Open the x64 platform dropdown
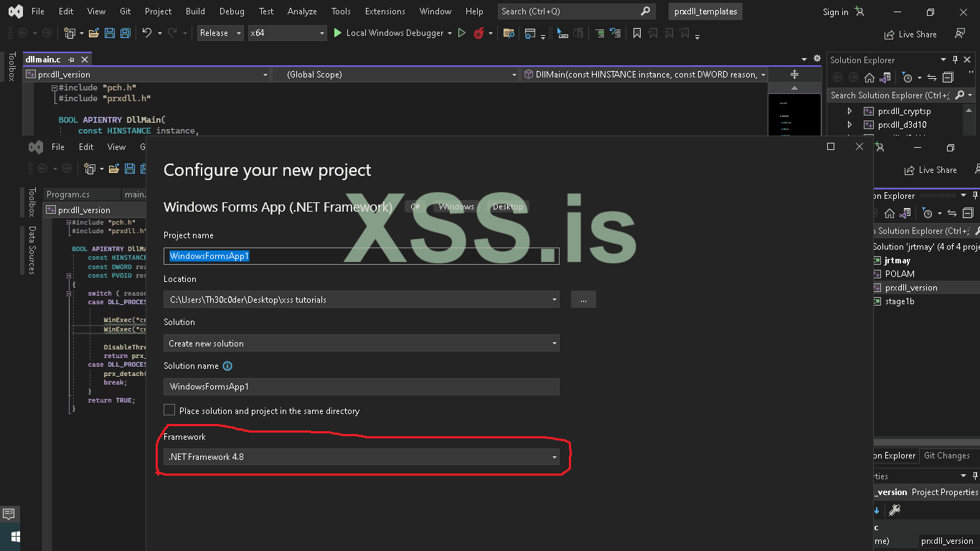Screen dimensions: 980x551 [287, 33]
